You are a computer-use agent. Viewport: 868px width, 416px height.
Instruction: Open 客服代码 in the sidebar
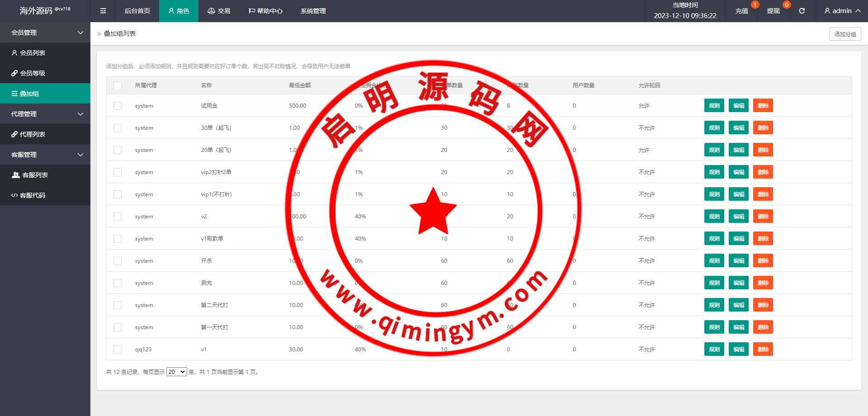(28, 195)
